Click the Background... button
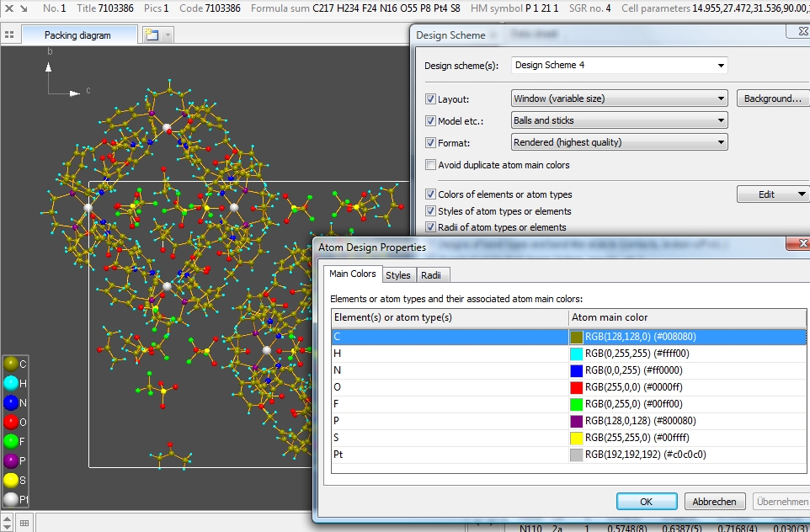Image resolution: width=810 pixels, height=532 pixels. tap(772, 98)
